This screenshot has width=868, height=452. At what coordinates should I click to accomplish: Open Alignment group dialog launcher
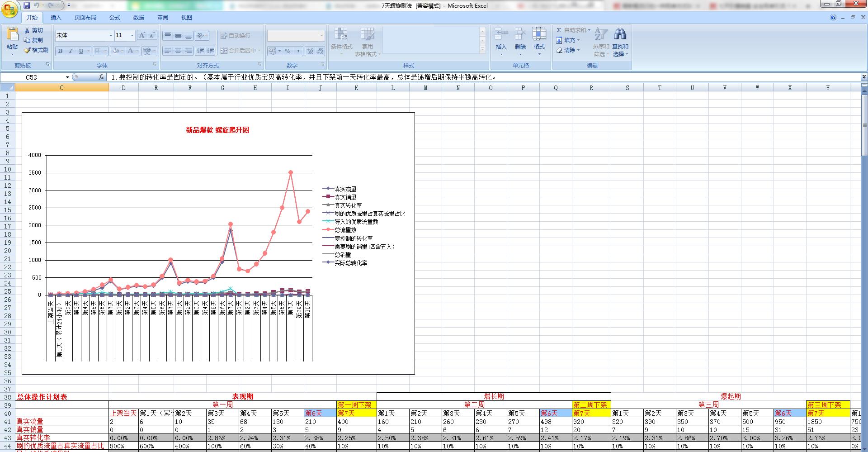260,65
